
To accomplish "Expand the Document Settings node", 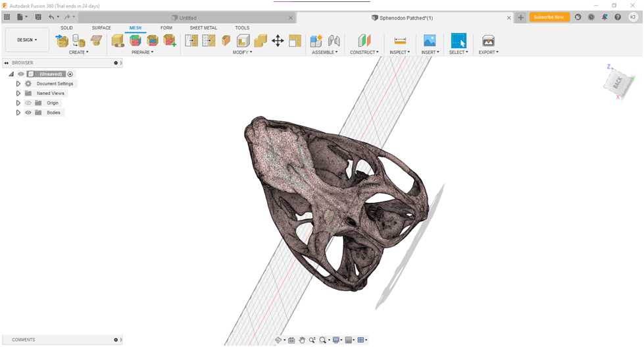I will coord(18,84).
